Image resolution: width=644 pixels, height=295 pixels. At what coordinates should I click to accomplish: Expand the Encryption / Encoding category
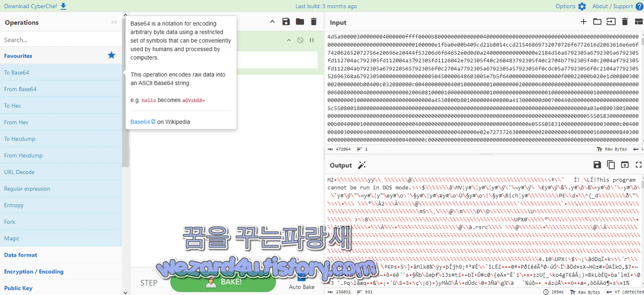click(x=34, y=271)
